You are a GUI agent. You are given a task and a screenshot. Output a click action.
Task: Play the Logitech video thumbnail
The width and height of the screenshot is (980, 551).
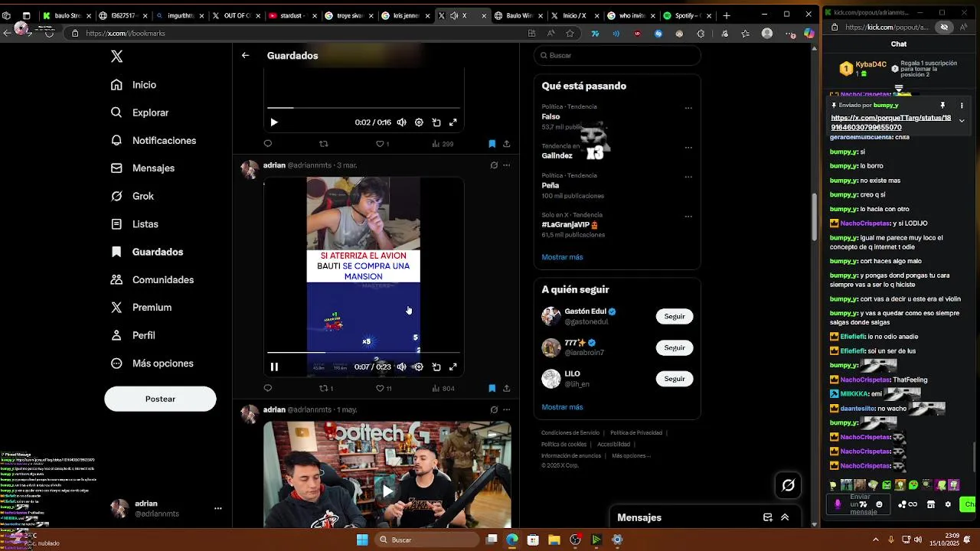(387, 491)
